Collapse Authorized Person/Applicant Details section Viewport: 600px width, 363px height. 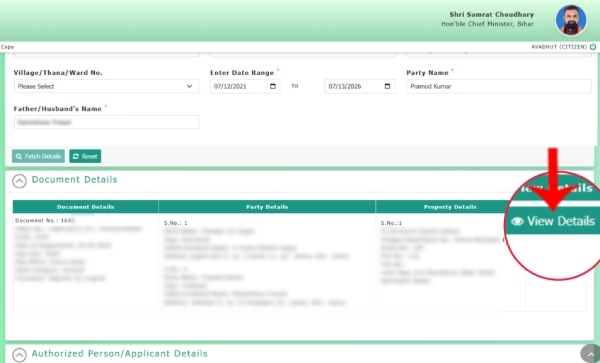(20, 355)
